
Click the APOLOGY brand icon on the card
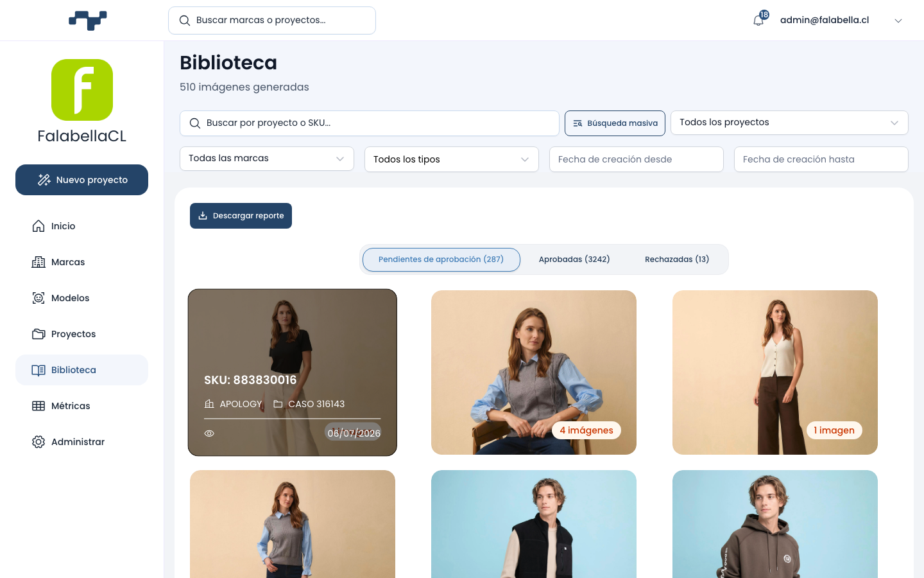click(x=209, y=404)
